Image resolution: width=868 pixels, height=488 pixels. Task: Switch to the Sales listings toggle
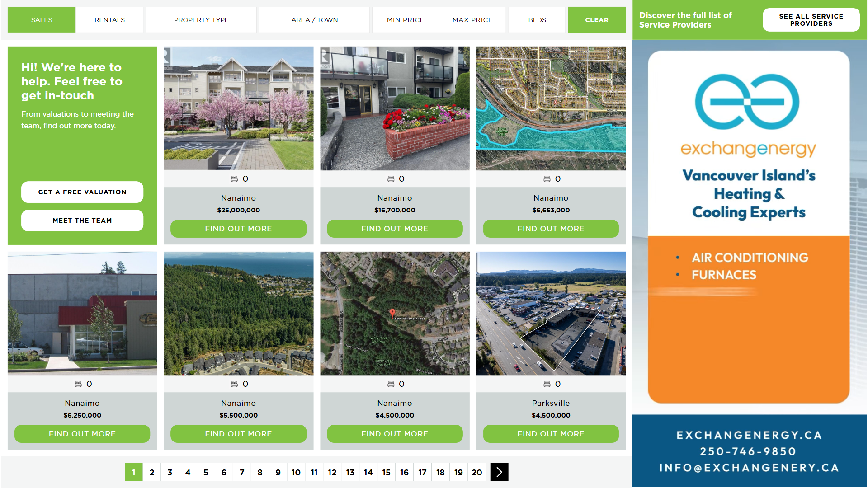pyautogui.click(x=42, y=20)
